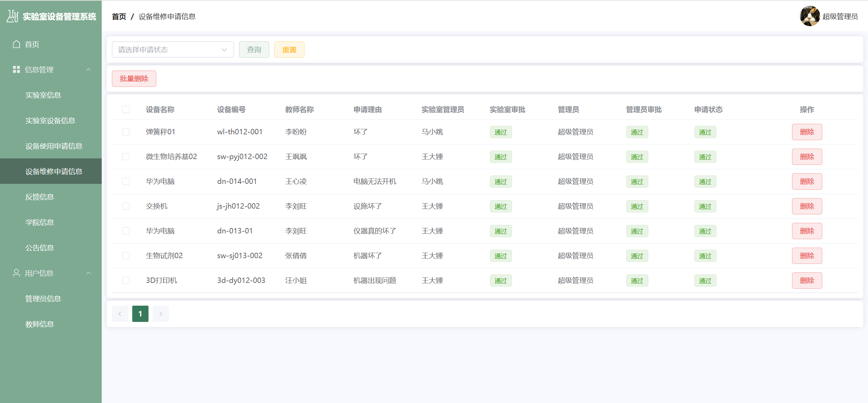
Task: Click the lab flask logo icon
Action: (13, 16)
